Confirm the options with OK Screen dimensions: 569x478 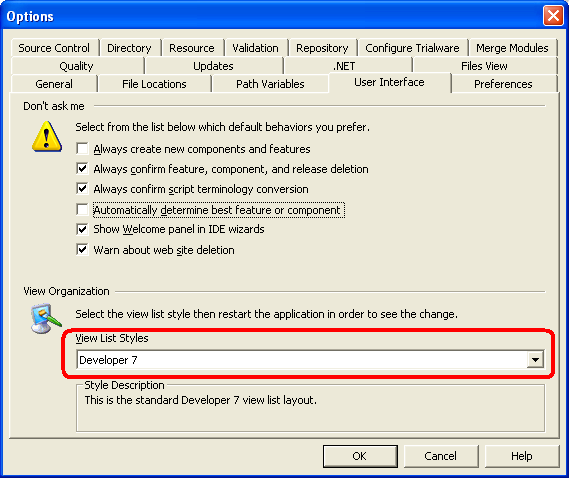point(360,456)
